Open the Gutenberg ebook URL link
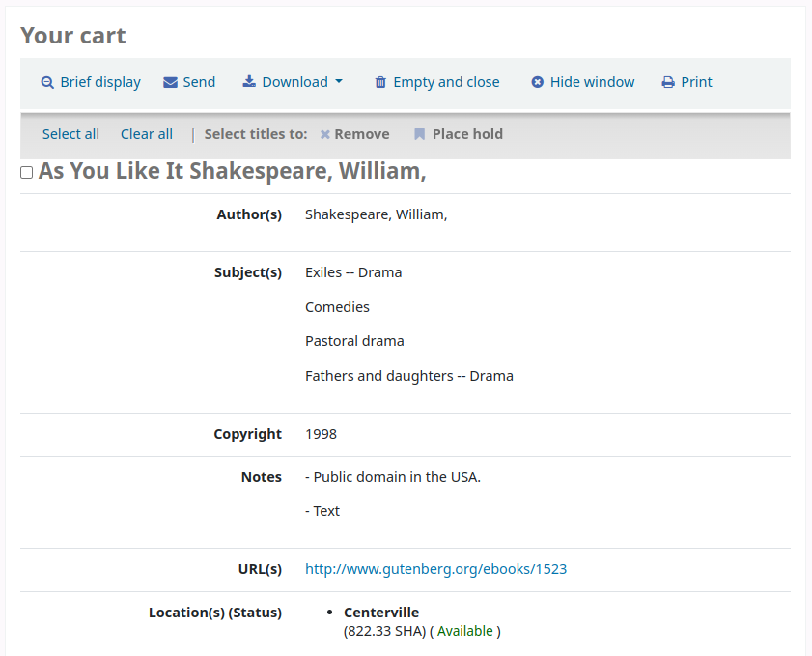 click(x=435, y=569)
